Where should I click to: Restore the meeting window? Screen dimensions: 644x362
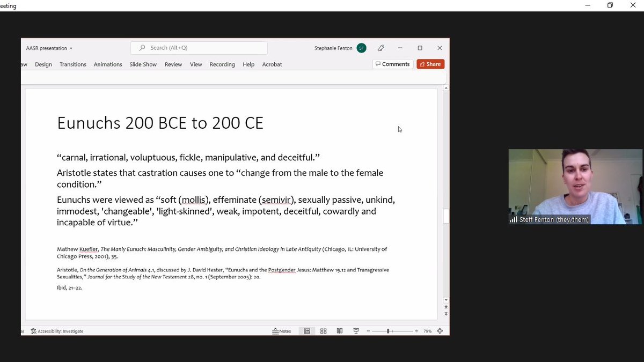pyautogui.click(x=610, y=5)
